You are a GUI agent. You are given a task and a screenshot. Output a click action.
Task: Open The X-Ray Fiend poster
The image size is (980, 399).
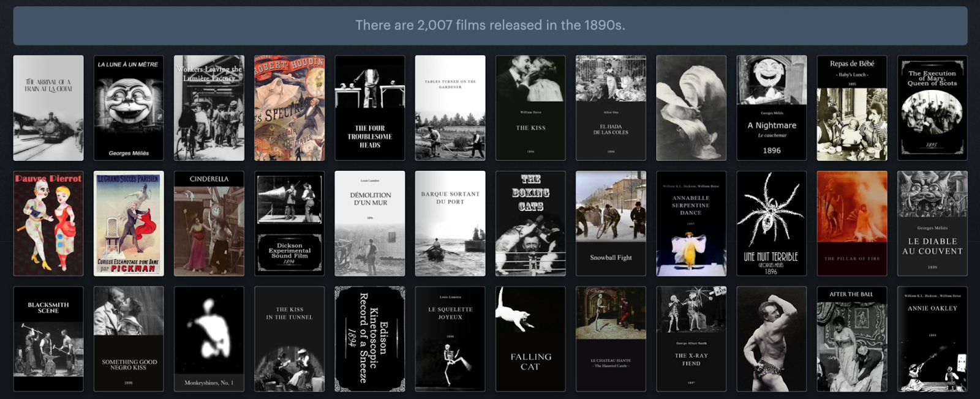692,339
